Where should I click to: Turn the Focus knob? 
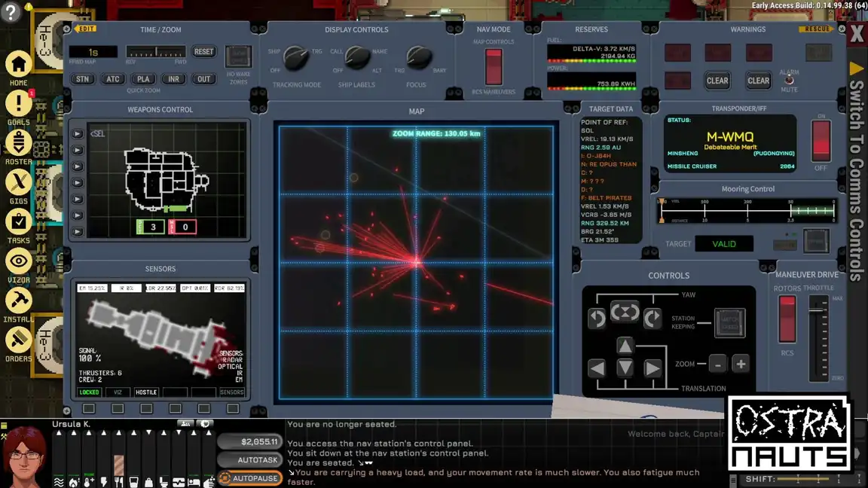419,57
